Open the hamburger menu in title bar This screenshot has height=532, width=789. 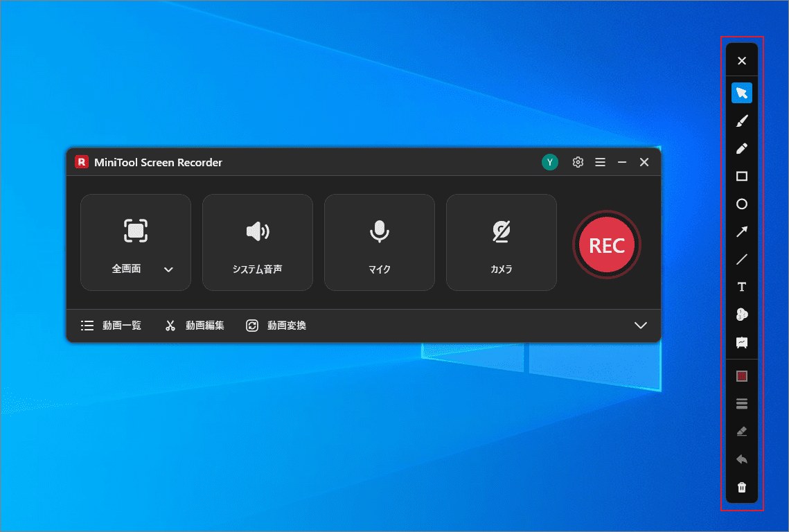point(600,162)
